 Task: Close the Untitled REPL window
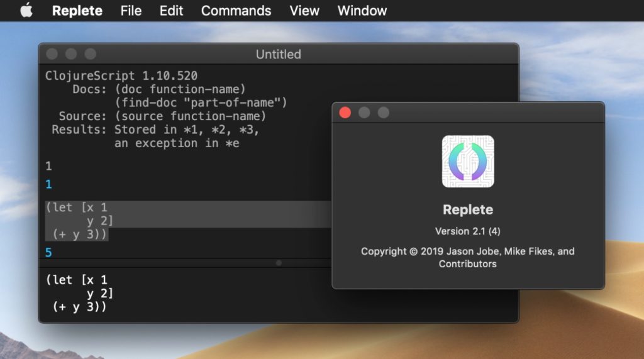52,54
